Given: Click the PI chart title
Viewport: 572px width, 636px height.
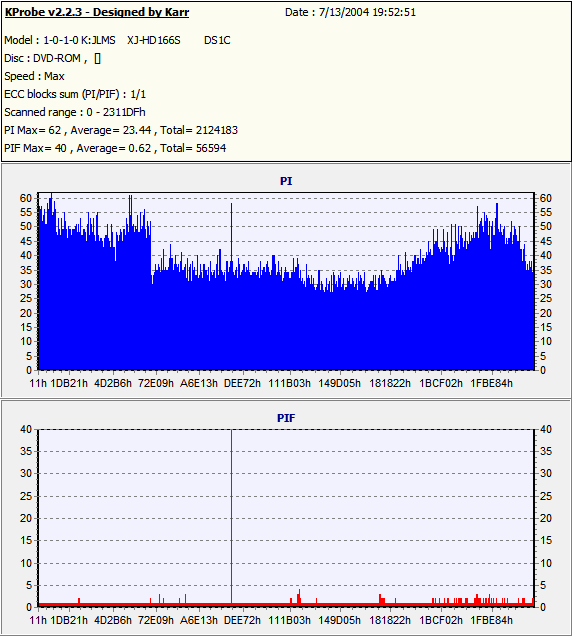Looking at the screenshot, I should tap(286, 181).
